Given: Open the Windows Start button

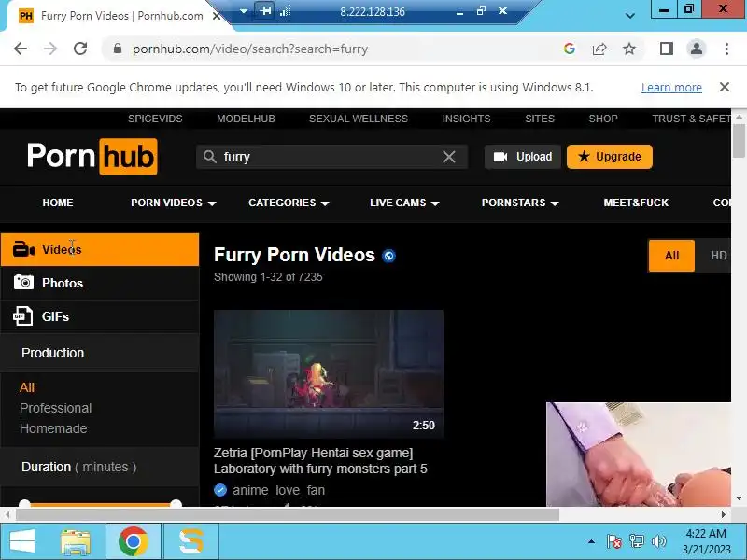Looking at the screenshot, I should [x=21, y=541].
